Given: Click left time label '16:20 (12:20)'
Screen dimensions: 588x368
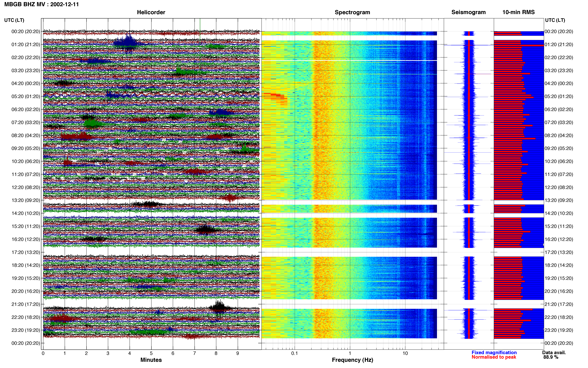Looking at the screenshot, I should click(x=26, y=239).
